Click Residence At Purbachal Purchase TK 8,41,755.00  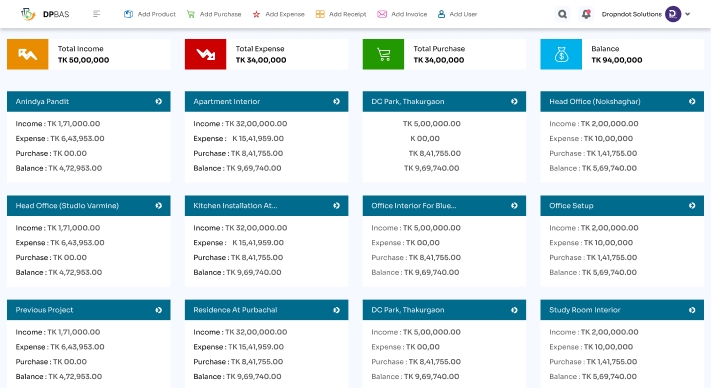tap(238, 362)
